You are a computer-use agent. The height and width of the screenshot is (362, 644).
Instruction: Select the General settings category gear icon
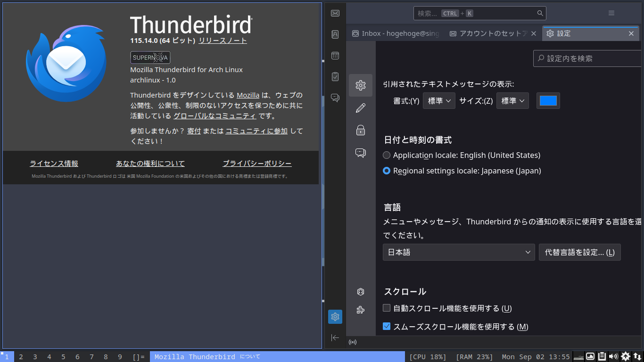(361, 85)
